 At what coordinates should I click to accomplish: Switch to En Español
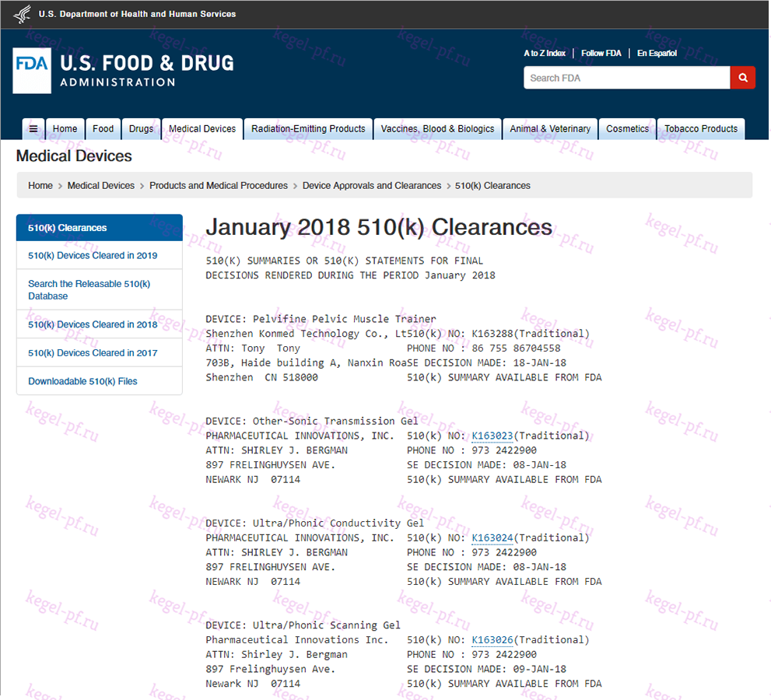(657, 53)
